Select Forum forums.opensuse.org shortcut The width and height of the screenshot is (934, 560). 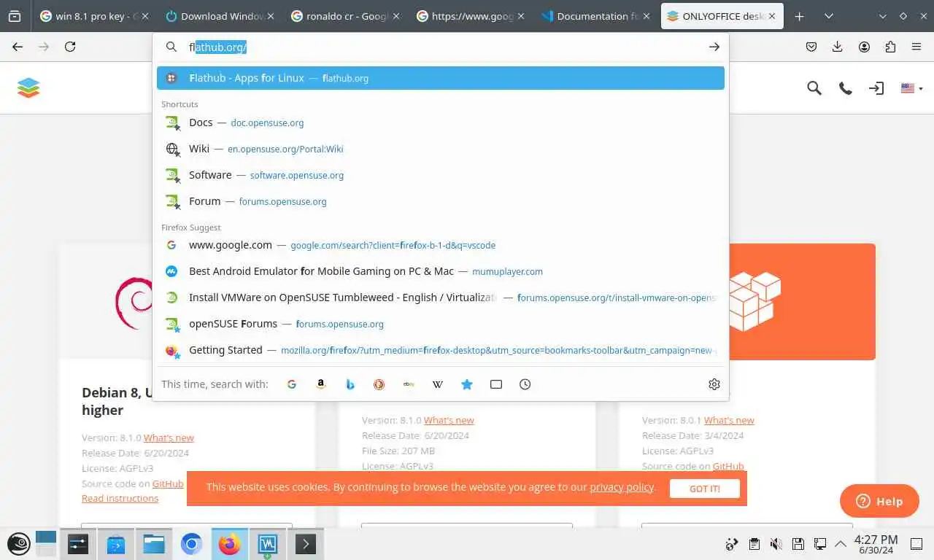pos(441,201)
